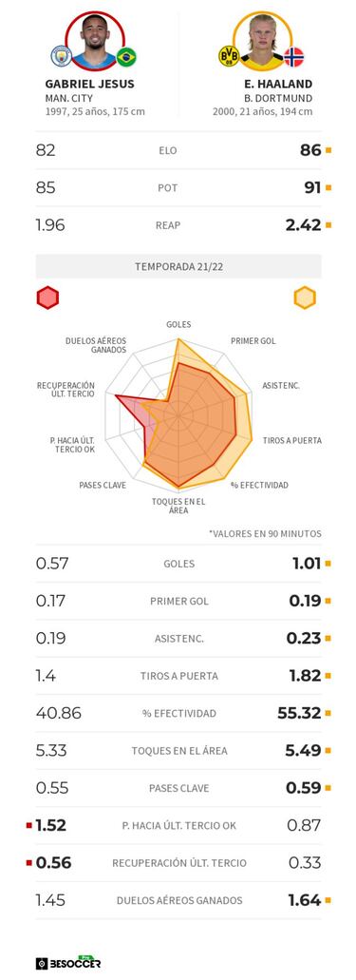Click the red hexagon legend icon
This screenshot has height=980, width=356.
tap(47, 298)
